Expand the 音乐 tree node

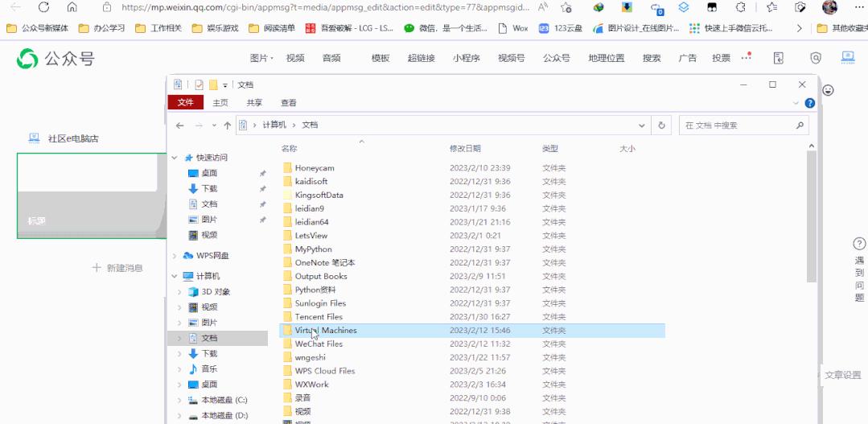[x=179, y=368]
